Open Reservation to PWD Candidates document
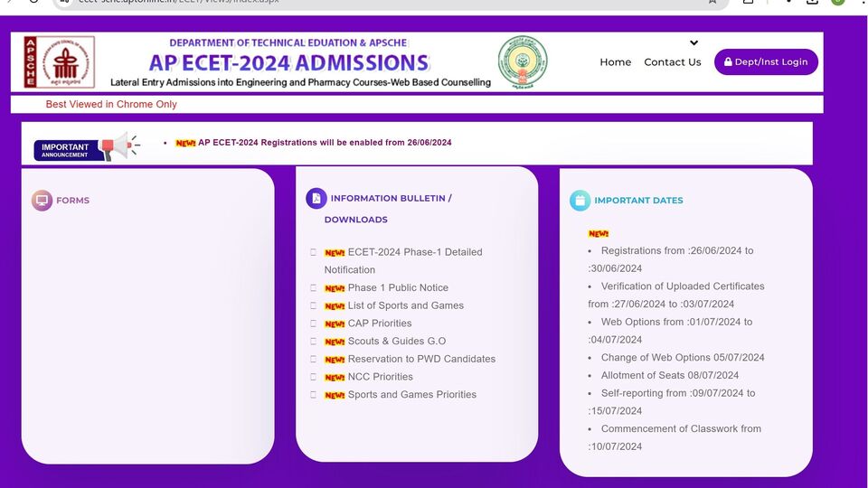868x488 pixels. 422,359
